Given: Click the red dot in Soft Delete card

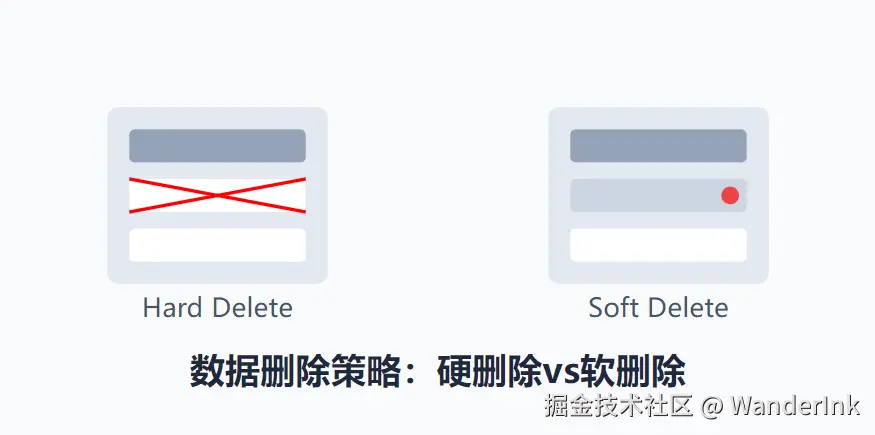Looking at the screenshot, I should [730, 195].
